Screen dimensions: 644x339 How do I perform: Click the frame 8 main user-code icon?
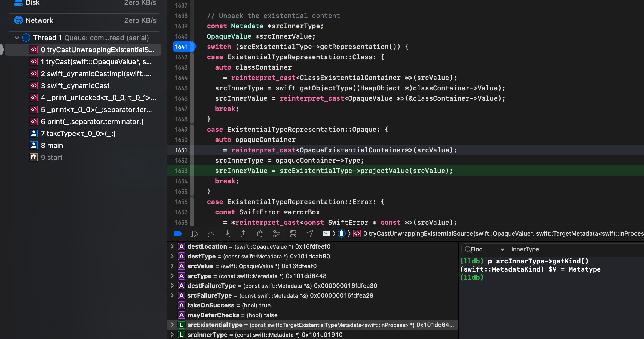(x=34, y=146)
